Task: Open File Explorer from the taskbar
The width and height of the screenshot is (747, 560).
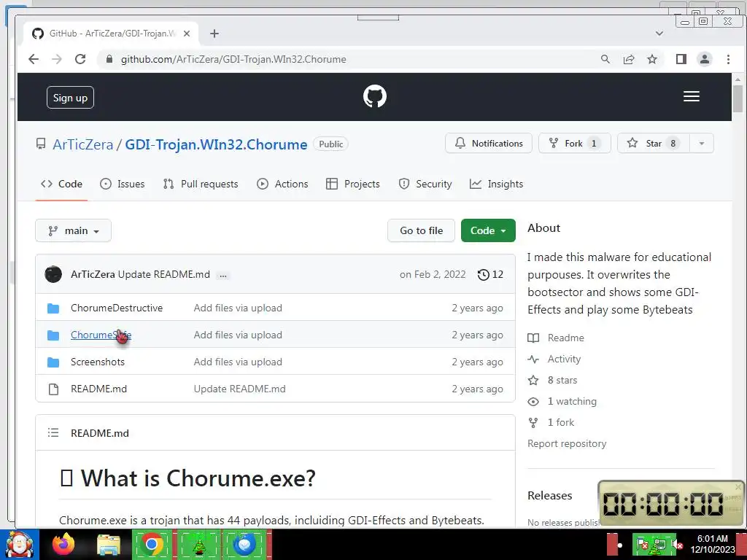Action: click(x=109, y=545)
